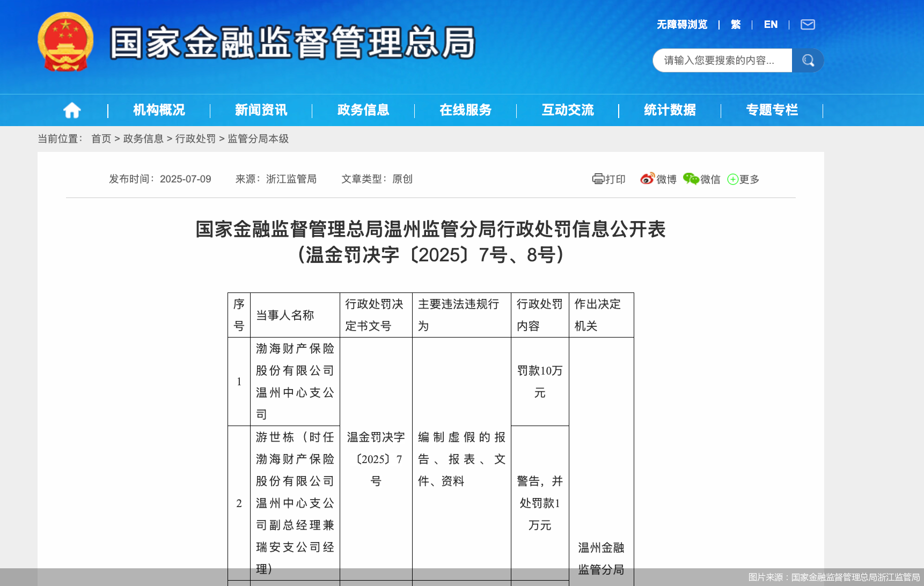Viewport: 924px width, 586px height.
Task: Open 统计数据 menu
Action: 670,110
